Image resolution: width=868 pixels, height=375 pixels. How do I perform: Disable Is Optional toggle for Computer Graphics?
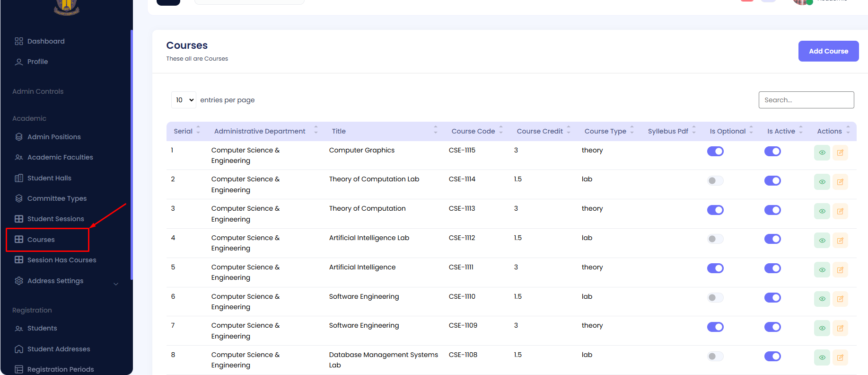click(x=715, y=152)
